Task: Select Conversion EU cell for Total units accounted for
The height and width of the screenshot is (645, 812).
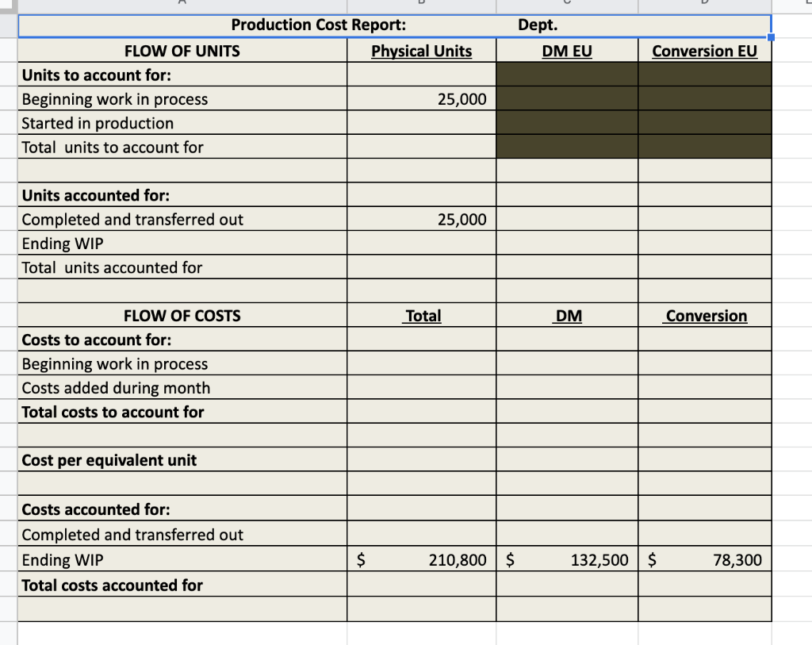Action: [705, 267]
